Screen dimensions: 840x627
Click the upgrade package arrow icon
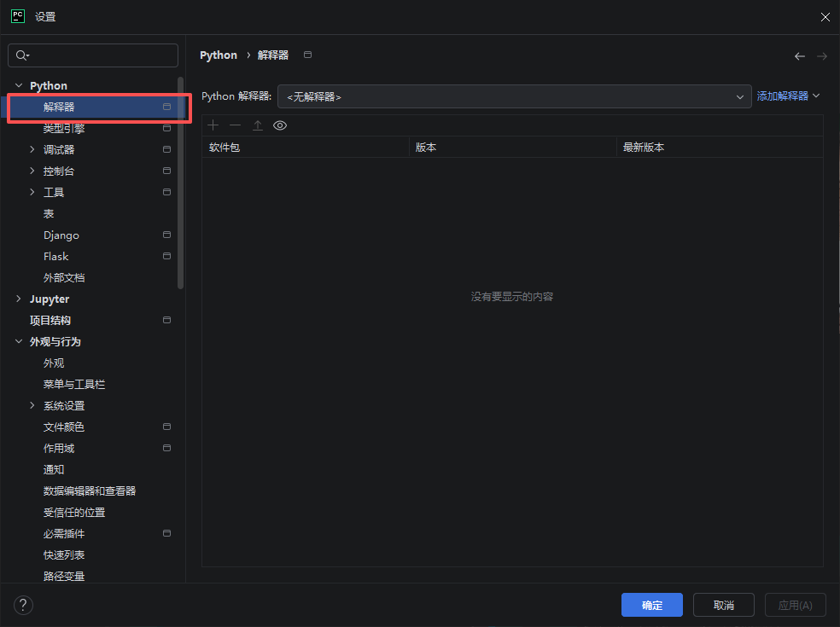(x=258, y=125)
